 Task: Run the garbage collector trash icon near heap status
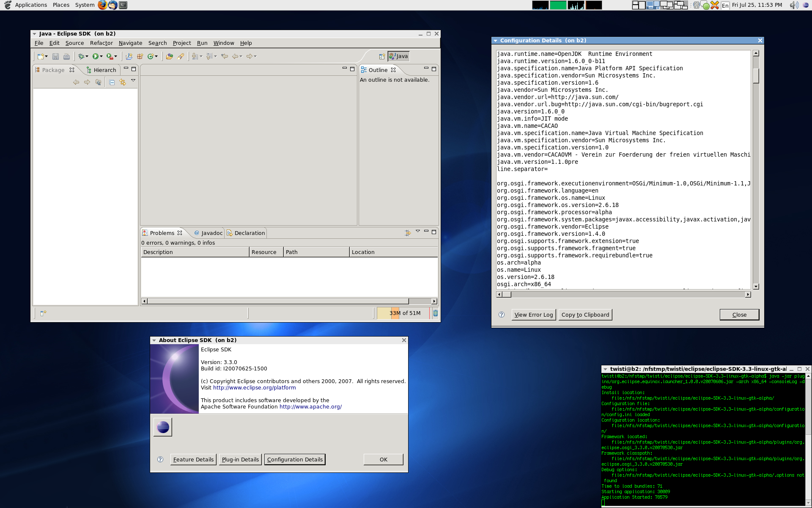pos(435,313)
